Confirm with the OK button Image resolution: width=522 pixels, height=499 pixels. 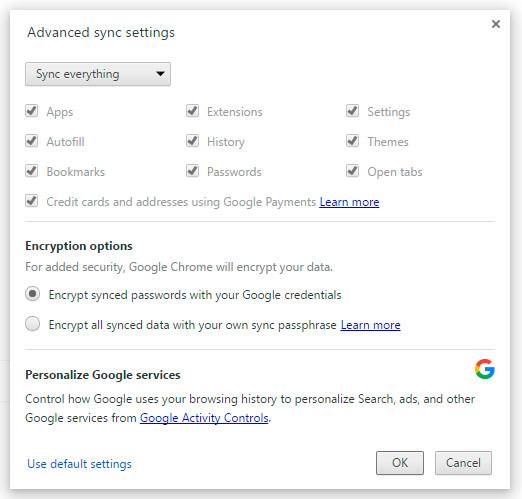(x=400, y=463)
